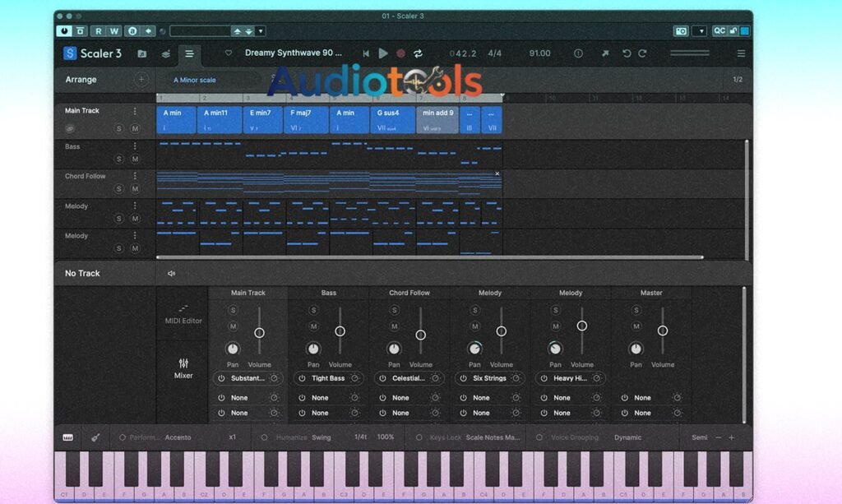This screenshot has width=842, height=504.
Task: Select the keyboard icon in the bottom bar
Action: [67, 437]
